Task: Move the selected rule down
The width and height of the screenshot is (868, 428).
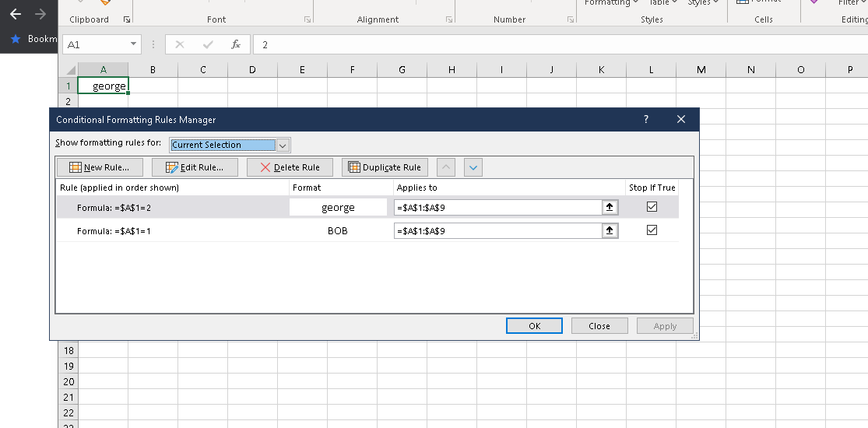Action: [x=473, y=167]
